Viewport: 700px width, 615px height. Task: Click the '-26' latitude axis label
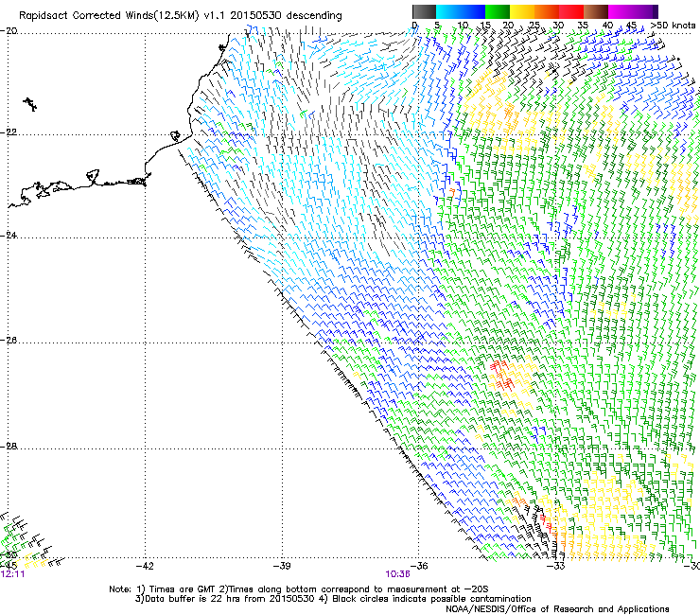coord(9,341)
